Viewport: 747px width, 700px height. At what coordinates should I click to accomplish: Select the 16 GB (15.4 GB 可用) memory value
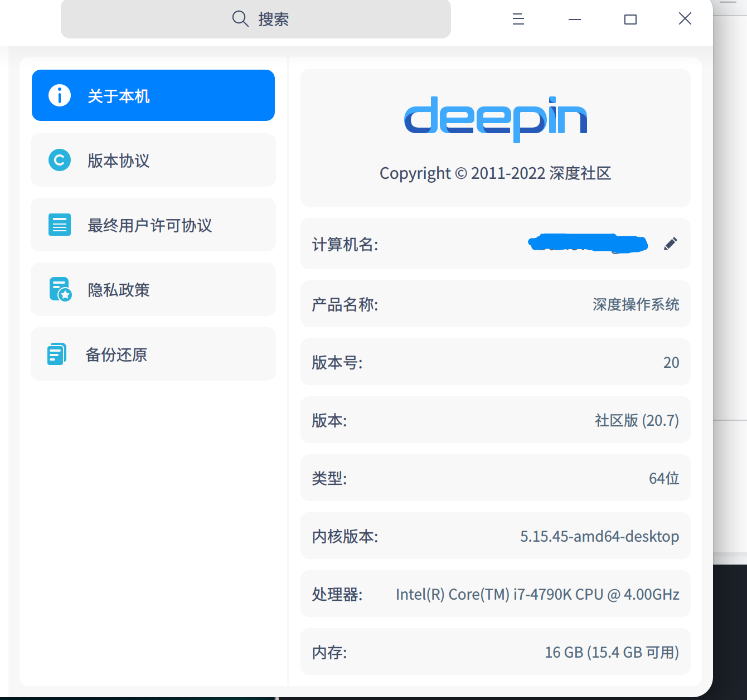click(612, 652)
